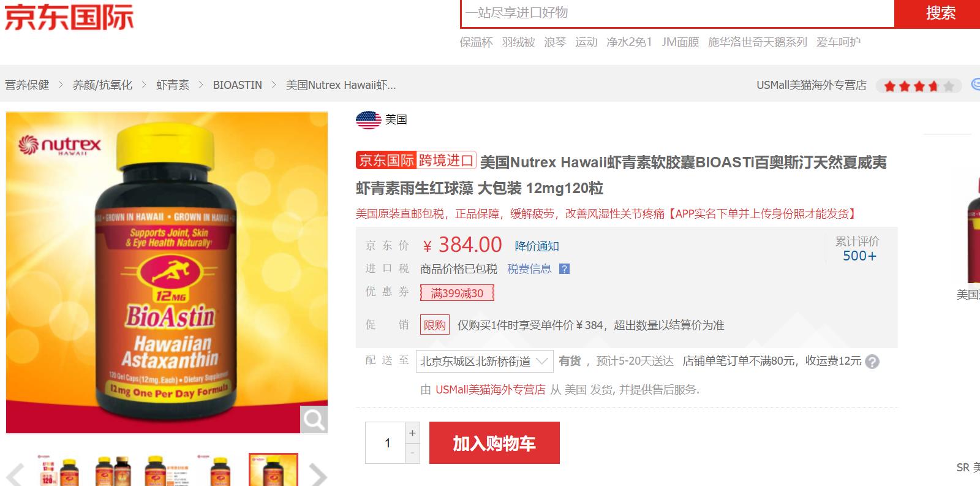Go to 养颜/抗氧化 breadcrumb category

coord(102,85)
